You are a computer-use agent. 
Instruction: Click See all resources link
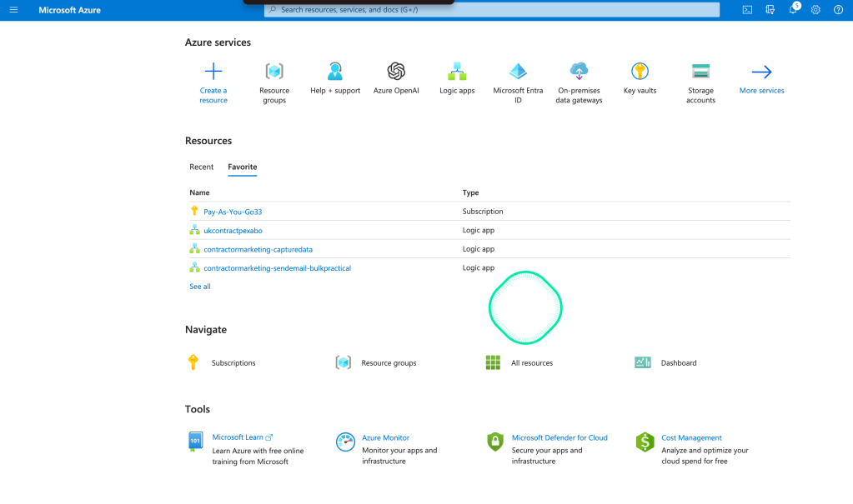199,287
